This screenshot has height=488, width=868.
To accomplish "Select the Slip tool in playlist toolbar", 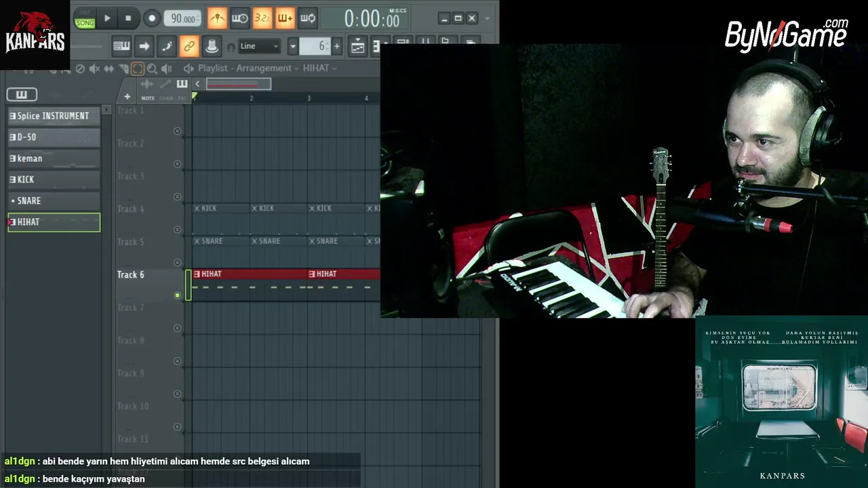I will click(108, 68).
